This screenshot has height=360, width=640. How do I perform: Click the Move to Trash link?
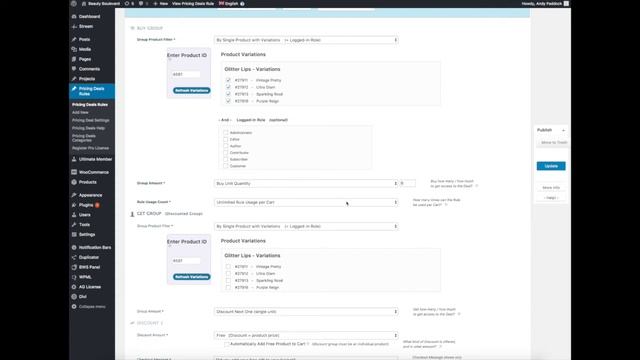pyautogui.click(x=553, y=142)
